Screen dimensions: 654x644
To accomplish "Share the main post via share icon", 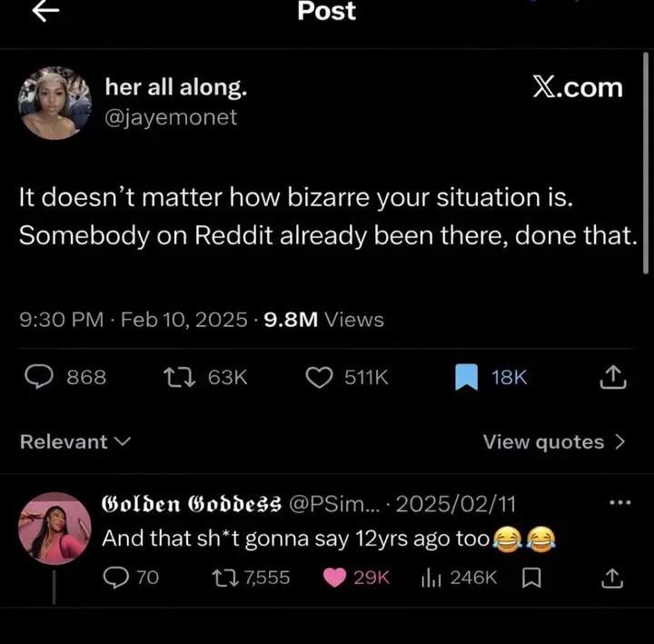I will point(613,377).
